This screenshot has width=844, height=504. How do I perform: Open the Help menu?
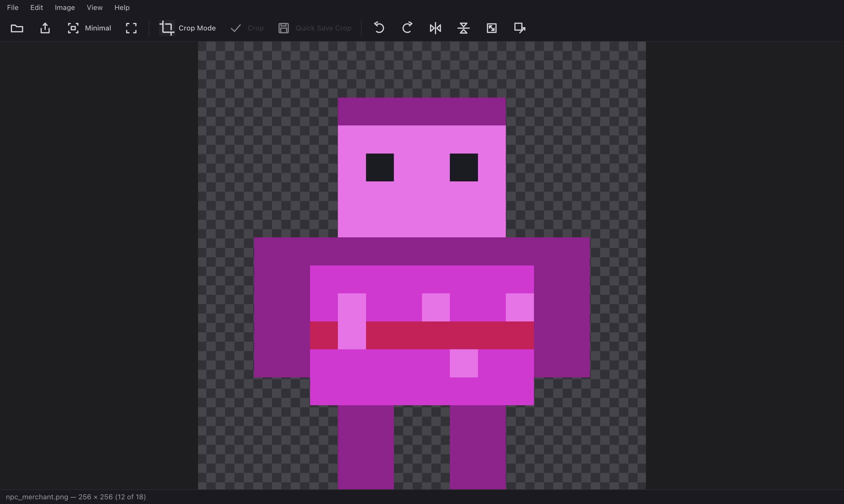click(x=122, y=7)
